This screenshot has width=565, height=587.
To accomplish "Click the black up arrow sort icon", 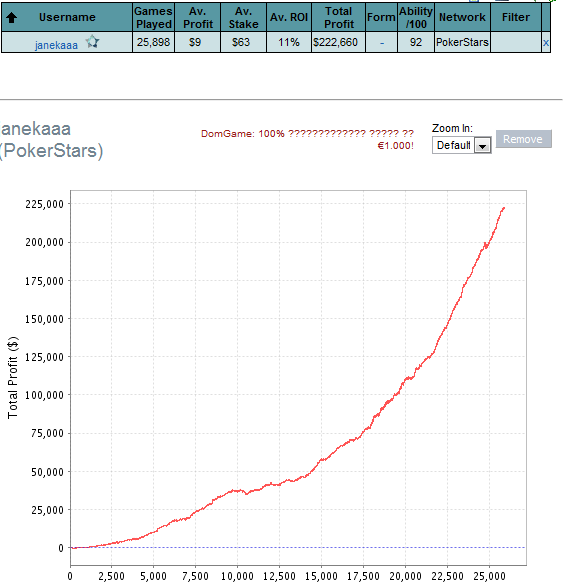I will 12,17.
